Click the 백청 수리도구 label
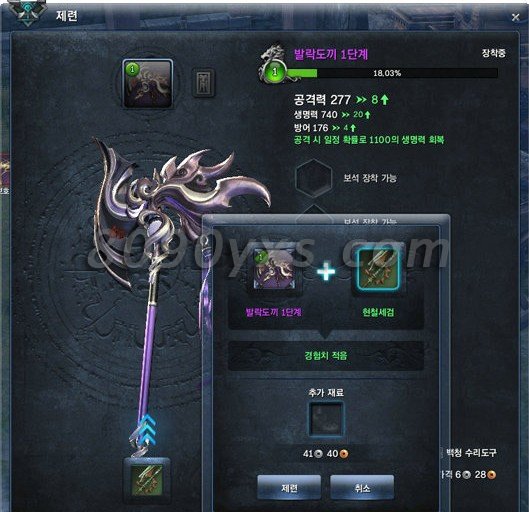529x512 pixels. [471, 453]
